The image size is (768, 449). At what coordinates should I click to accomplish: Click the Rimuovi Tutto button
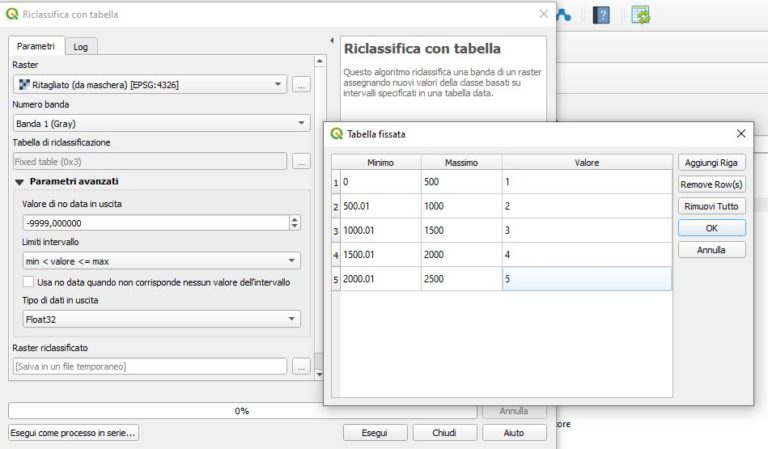pyautogui.click(x=711, y=206)
